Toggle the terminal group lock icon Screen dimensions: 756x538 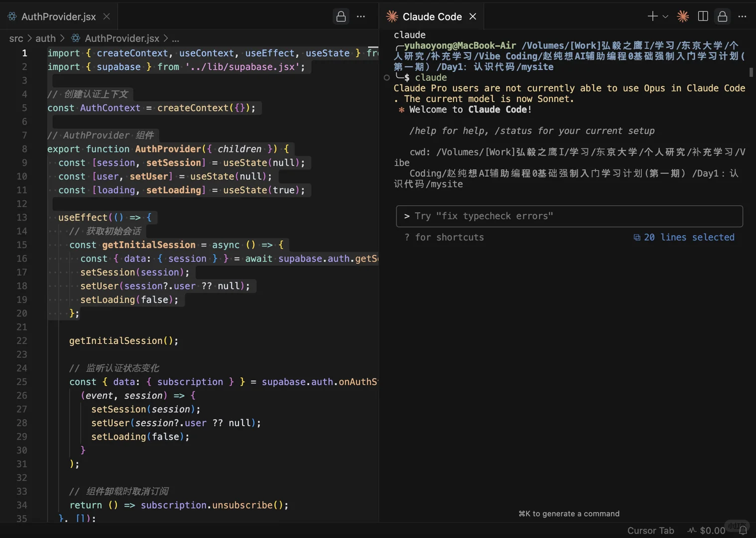pos(722,16)
